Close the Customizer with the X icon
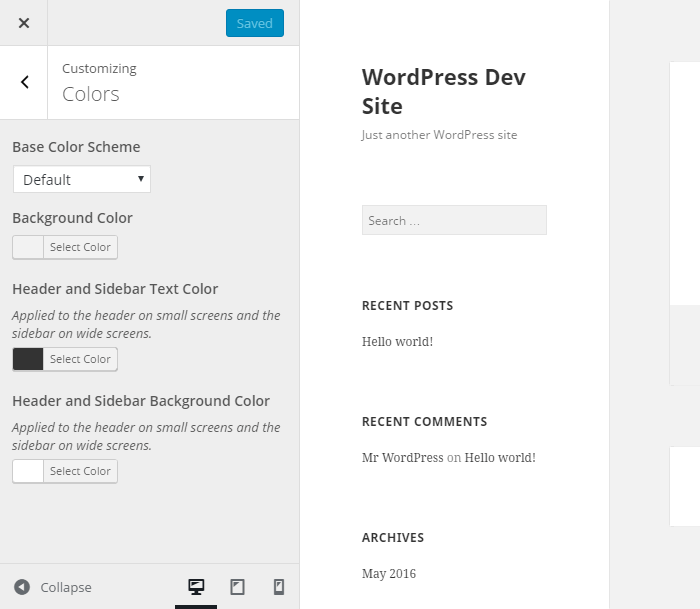 pyautogui.click(x=24, y=23)
